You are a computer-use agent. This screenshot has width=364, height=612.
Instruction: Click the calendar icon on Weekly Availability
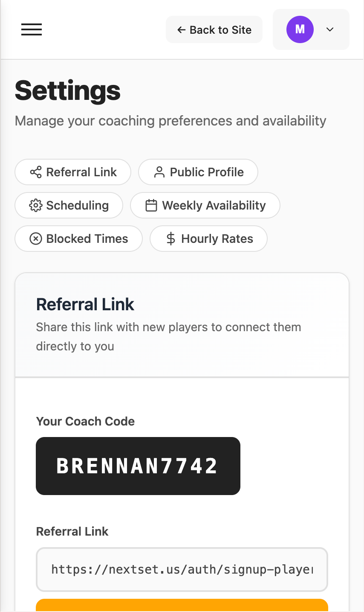(151, 205)
